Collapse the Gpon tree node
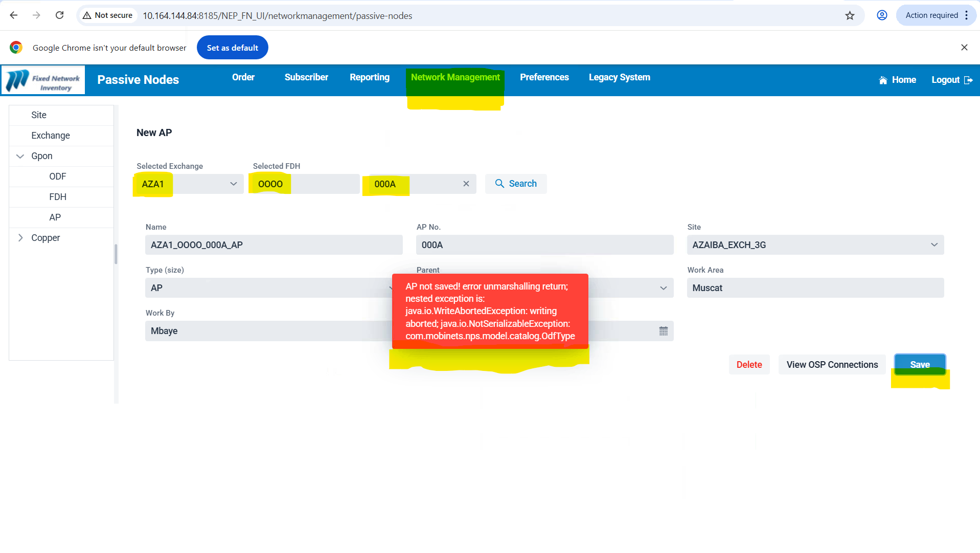 coord(20,156)
